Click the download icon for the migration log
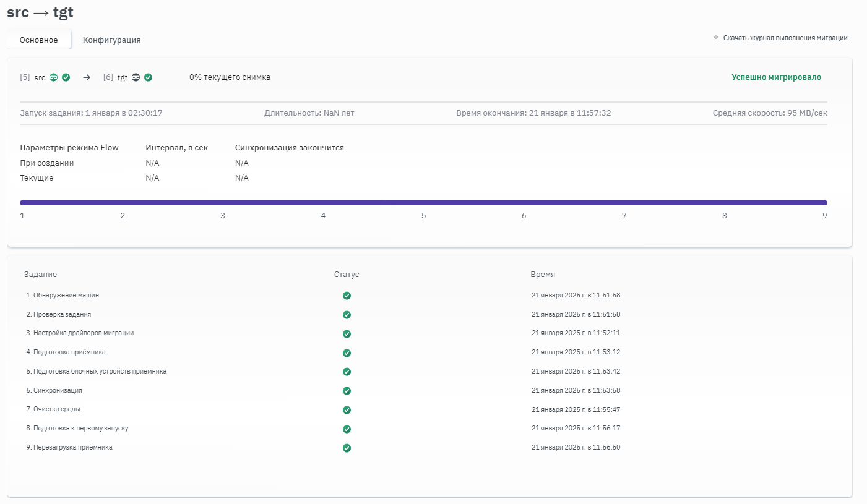This screenshot has width=867, height=504. tap(716, 38)
